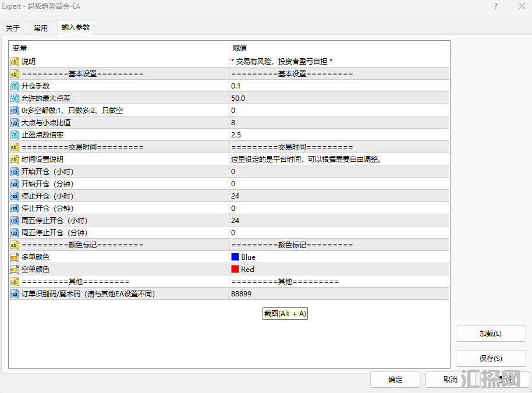Open the help question mark button
532x393 pixels.
[x=496, y=6]
